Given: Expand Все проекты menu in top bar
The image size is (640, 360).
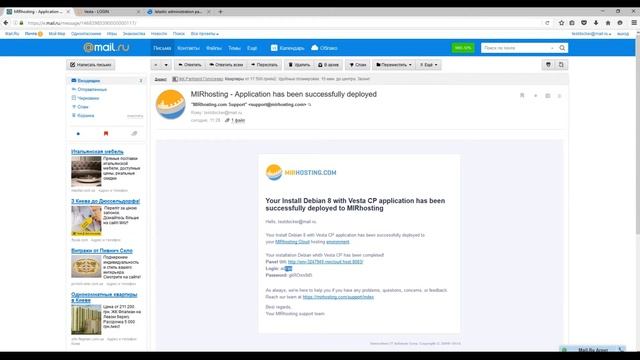Looking at the screenshot, I should (204, 34).
